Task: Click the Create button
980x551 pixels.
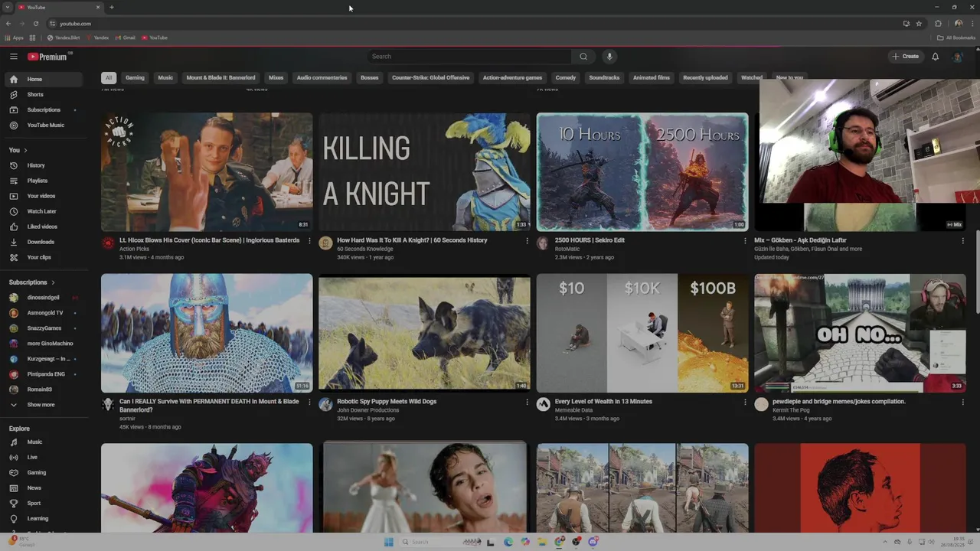Action: (905, 56)
